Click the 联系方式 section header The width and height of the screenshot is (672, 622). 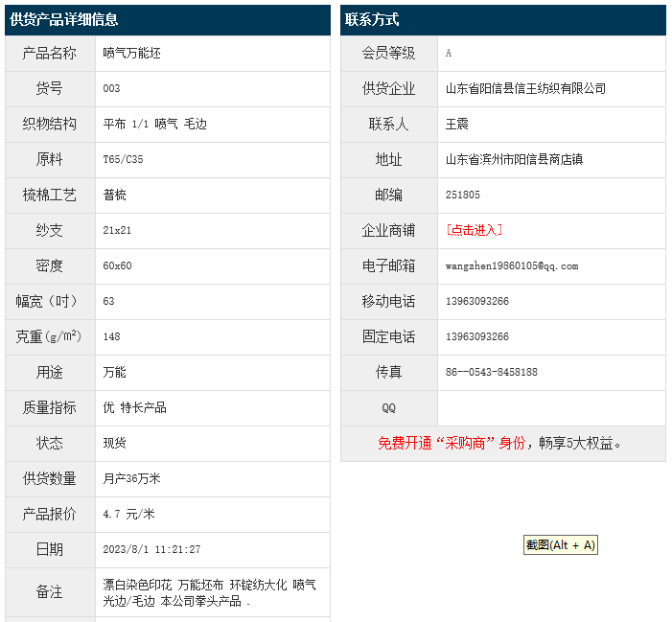coord(372,19)
